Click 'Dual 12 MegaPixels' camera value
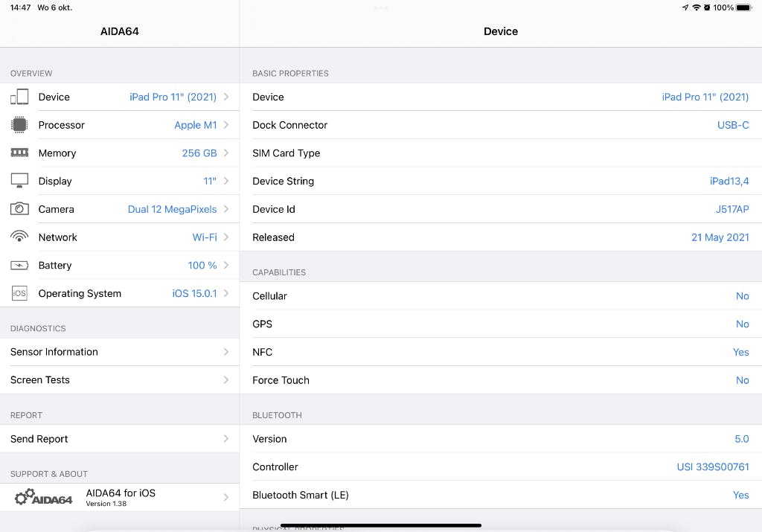This screenshot has height=532, width=762. point(172,209)
